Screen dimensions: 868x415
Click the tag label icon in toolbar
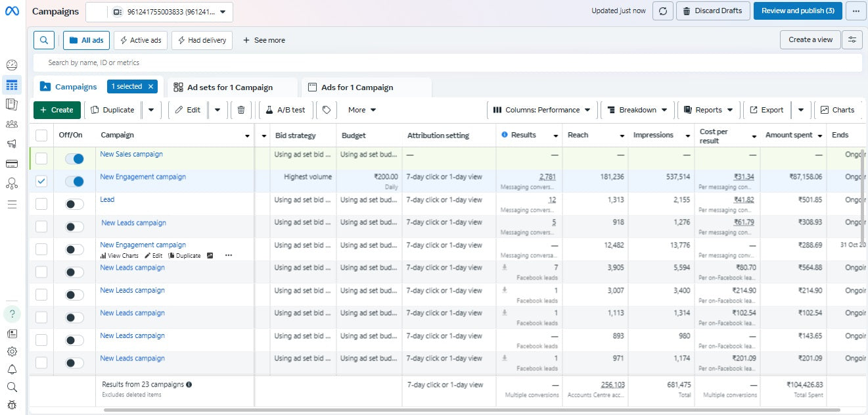(x=327, y=110)
